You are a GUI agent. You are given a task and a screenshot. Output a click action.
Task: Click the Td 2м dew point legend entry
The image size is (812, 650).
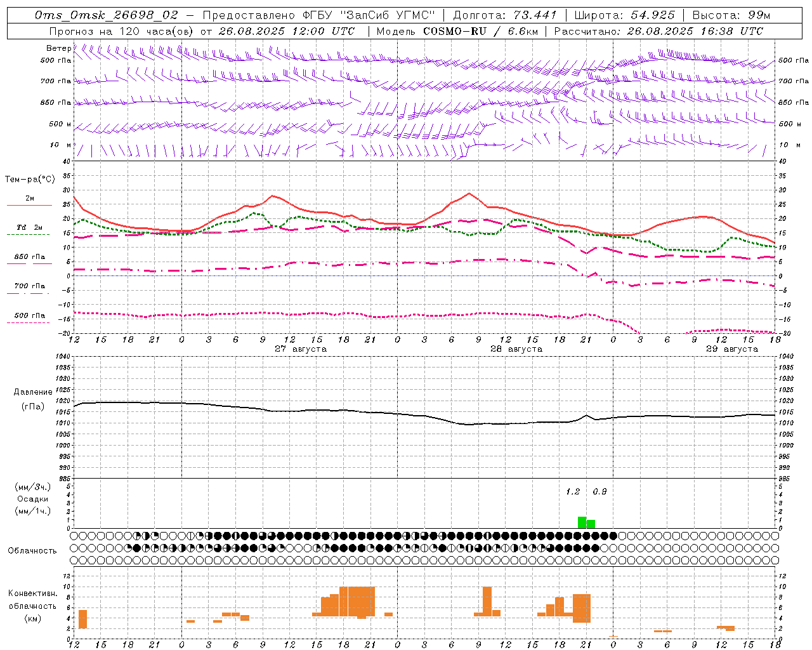[x=30, y=227]
